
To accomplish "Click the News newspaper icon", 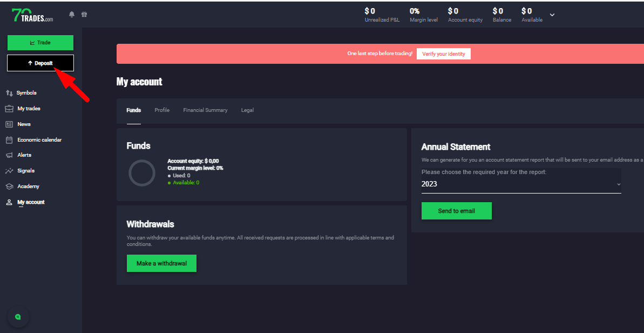I will click(9, 124).
